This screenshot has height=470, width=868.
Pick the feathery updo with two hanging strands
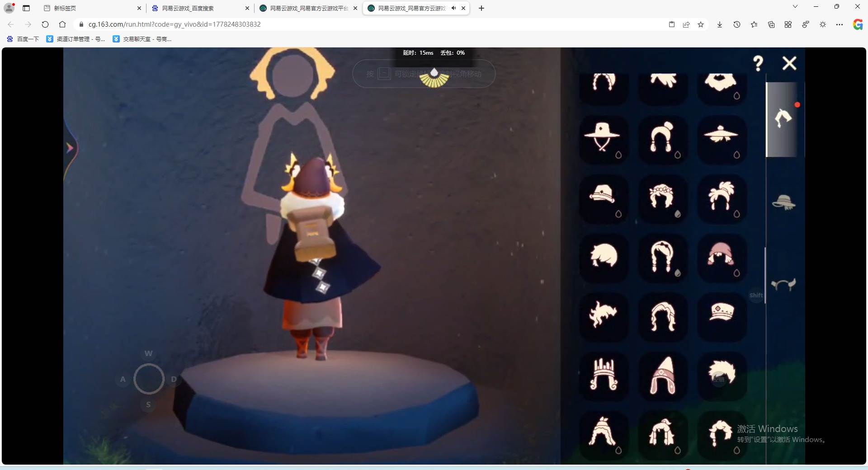(722, 199)
